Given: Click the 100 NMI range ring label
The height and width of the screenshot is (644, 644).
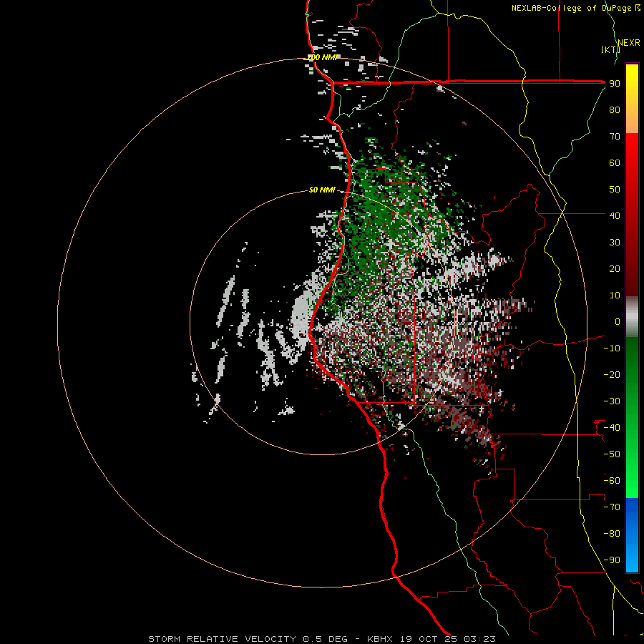Looking at the screenshot, I should click(x=322, y=57).
